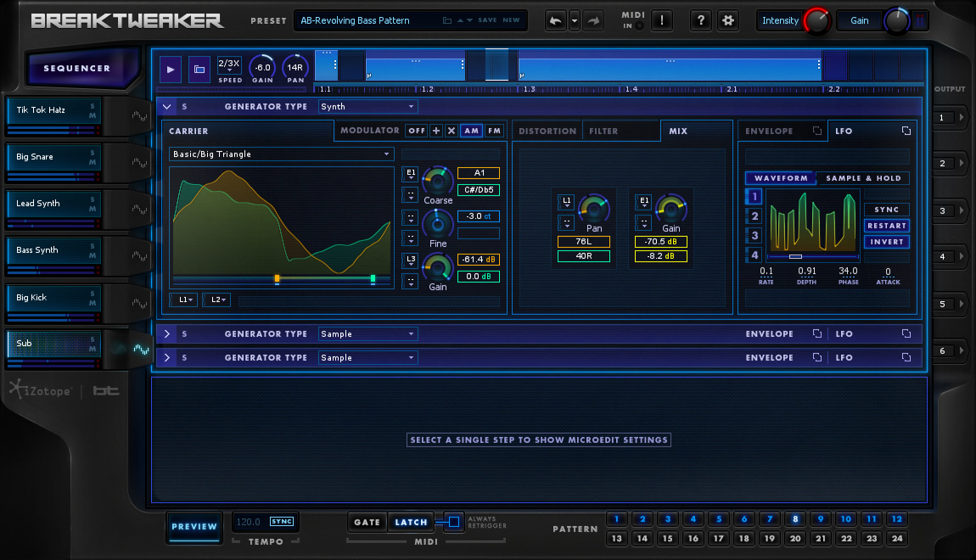This screenshot has width=976, height=560.
Task: Open the preset browser folder icon
Action: pyautogui.click(x=447, y=20)
